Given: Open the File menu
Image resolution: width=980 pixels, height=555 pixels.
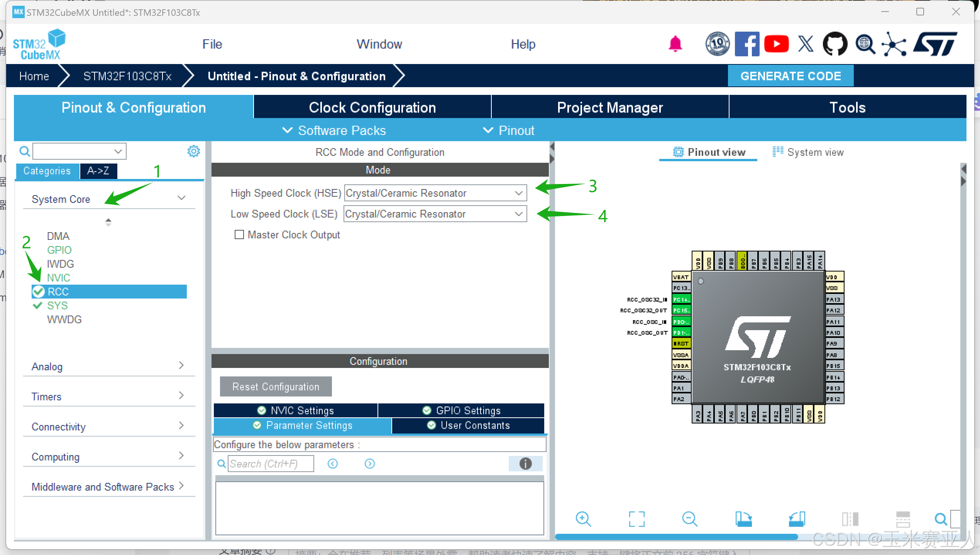Looking at the screenshot, I should (212, 44).
